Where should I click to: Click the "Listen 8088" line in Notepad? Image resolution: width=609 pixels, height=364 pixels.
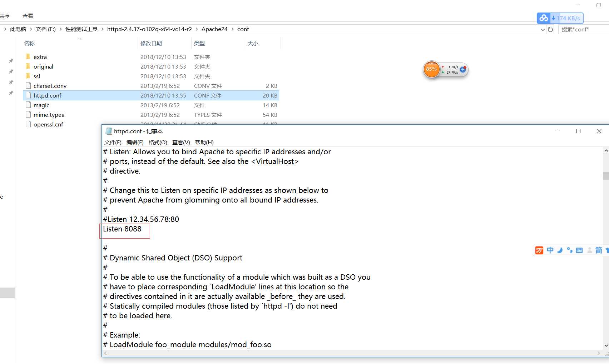[122, 229]
